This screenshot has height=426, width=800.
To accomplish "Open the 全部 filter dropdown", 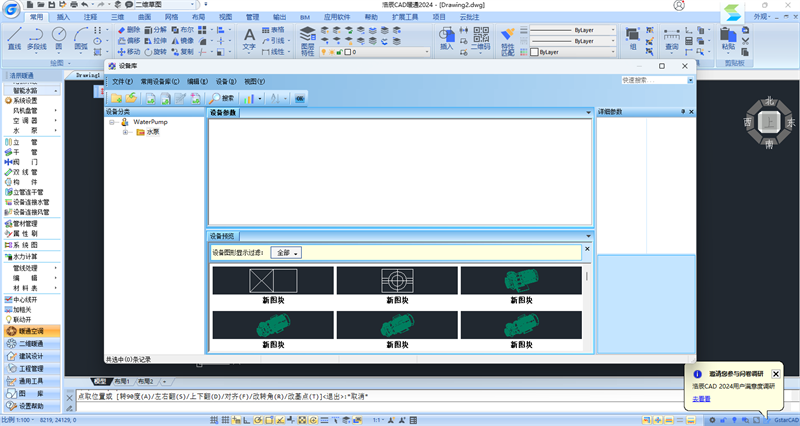I will click(x=286, y=253).
